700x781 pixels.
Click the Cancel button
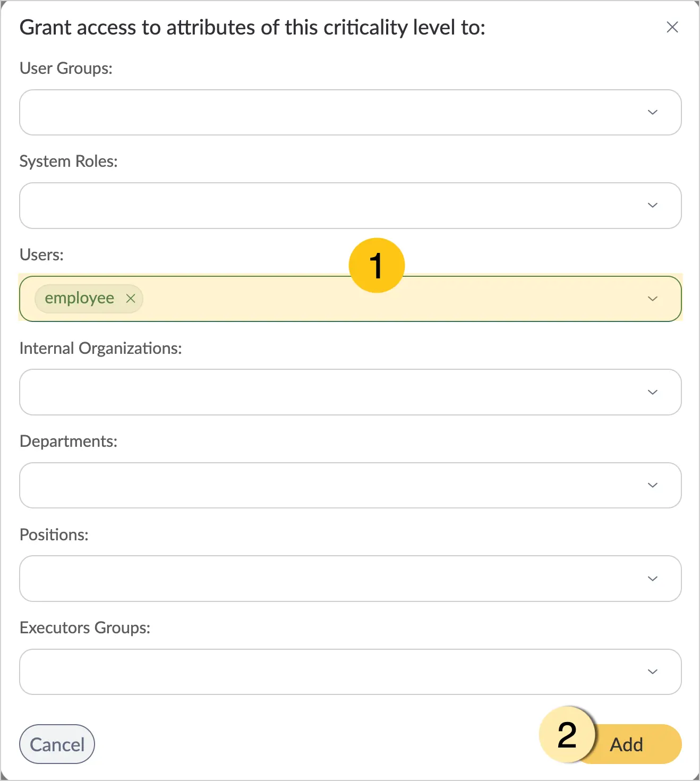57,744
